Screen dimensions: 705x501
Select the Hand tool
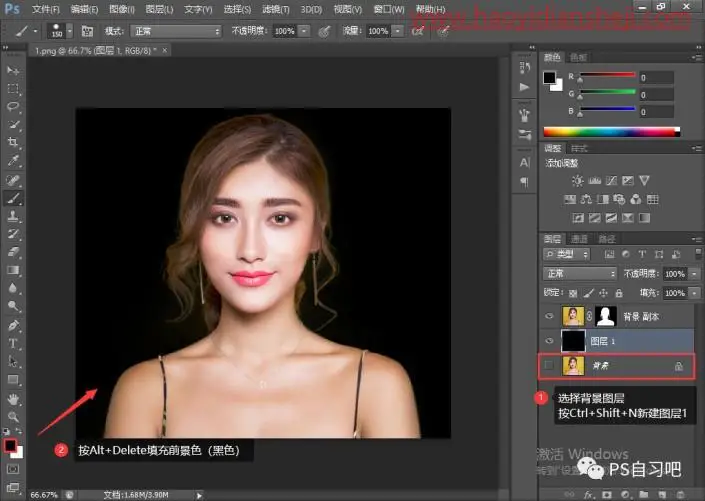pyautogui.click(x=13, y=399)
